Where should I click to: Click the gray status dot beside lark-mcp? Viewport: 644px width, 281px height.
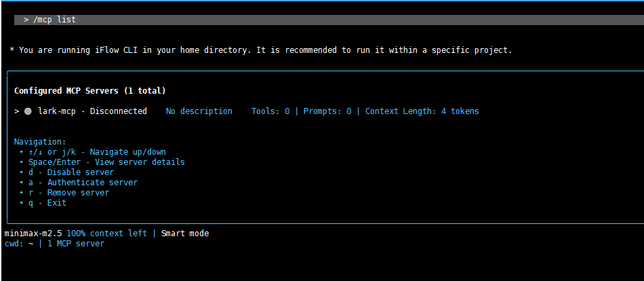point(28,111)
